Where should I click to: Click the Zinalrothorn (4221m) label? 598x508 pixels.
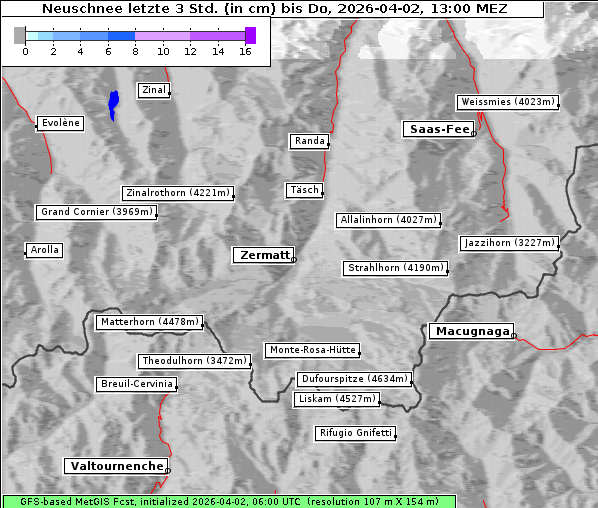178,193
